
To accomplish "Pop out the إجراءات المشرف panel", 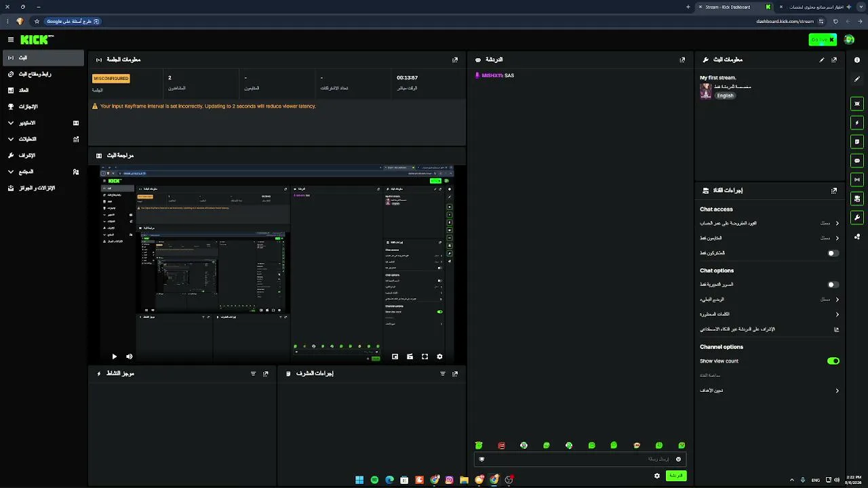I will point(455,373).
